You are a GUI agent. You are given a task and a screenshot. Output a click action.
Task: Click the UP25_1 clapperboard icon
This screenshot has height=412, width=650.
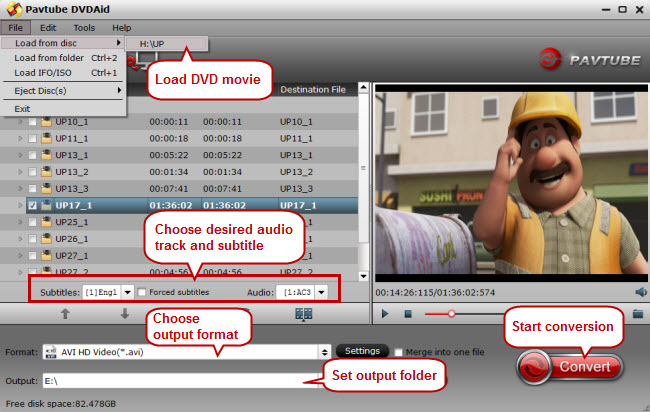pyautogui.click(x=46, y=222)
